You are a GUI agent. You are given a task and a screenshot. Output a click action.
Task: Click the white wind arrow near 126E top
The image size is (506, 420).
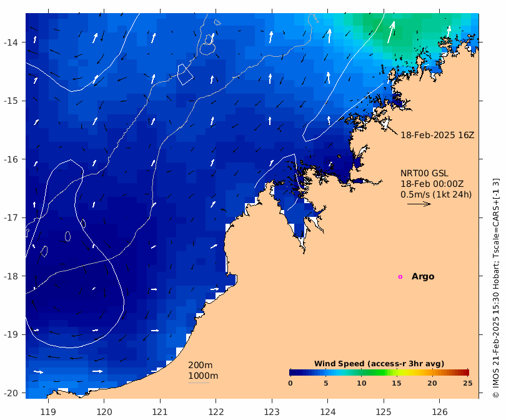pyautogui.click(x=449, y=32)
